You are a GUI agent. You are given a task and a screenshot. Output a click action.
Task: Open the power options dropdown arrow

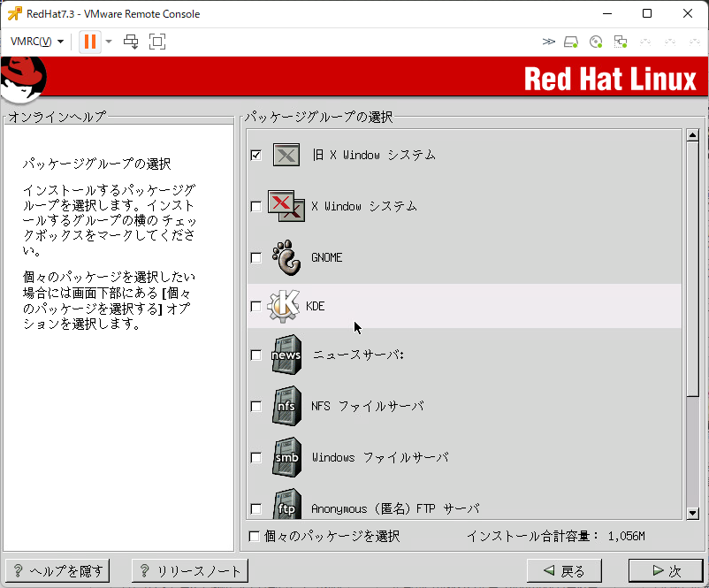pyautogui.click(x=109, y=42)
